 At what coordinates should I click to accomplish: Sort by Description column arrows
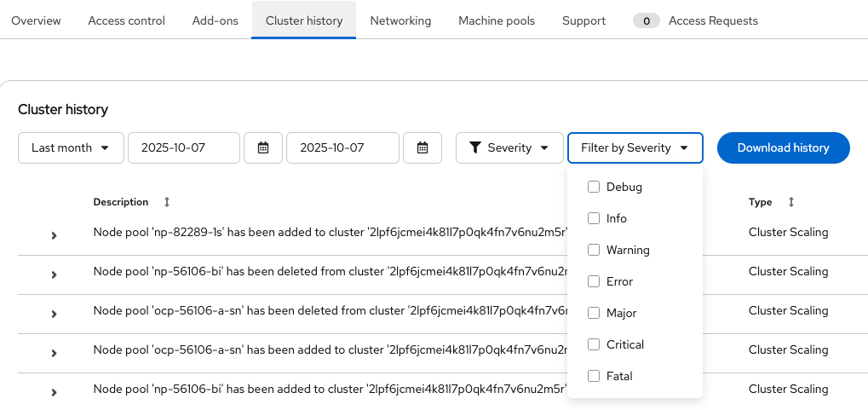[x=167, y=202]
